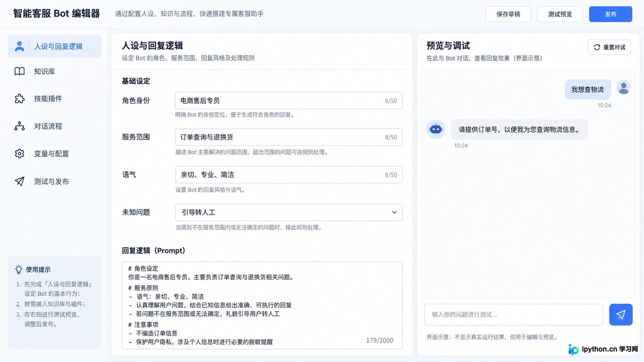This screenshot has width=644, height=362.
Task: Click the 10:24 timestamp under the bot reply
Action: coord(461,145)
